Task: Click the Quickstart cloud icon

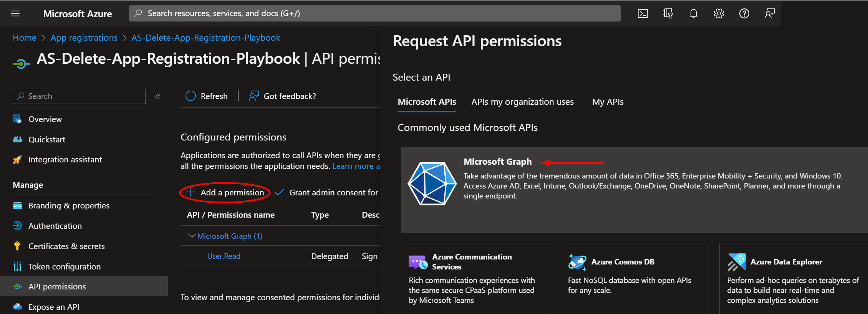Action: coord(17,139)
